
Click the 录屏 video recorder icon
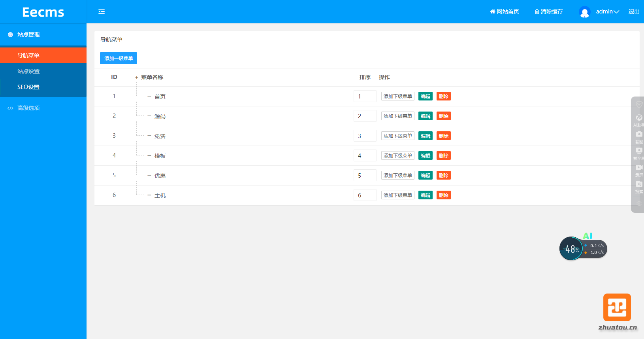pyautogui.click(x=639, y=168)
